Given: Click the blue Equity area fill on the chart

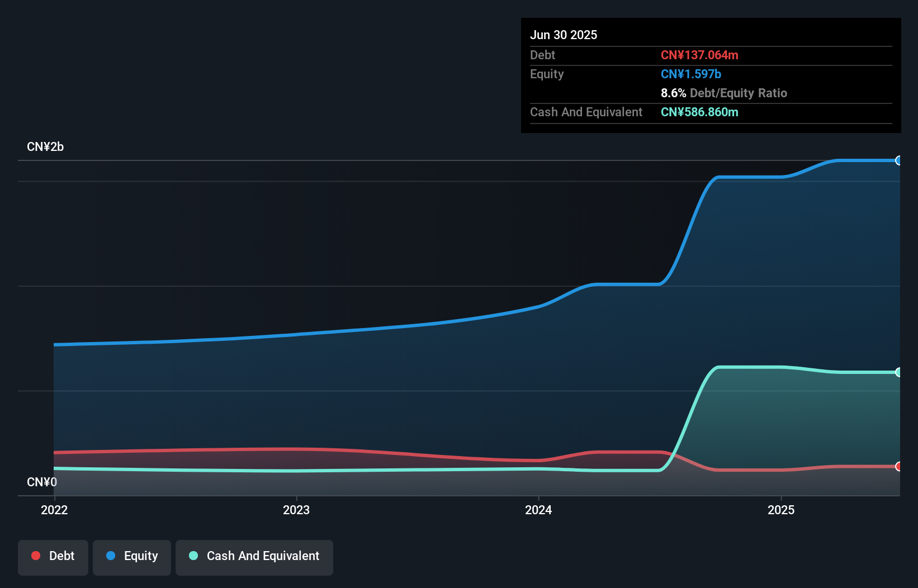Looking at the screenshot, I should (x=447, y=391).
